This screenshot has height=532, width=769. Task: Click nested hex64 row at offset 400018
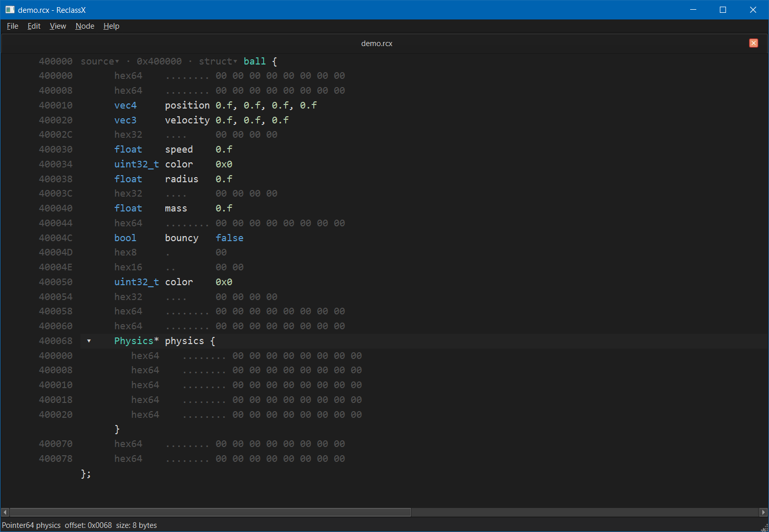coord(145,400)
